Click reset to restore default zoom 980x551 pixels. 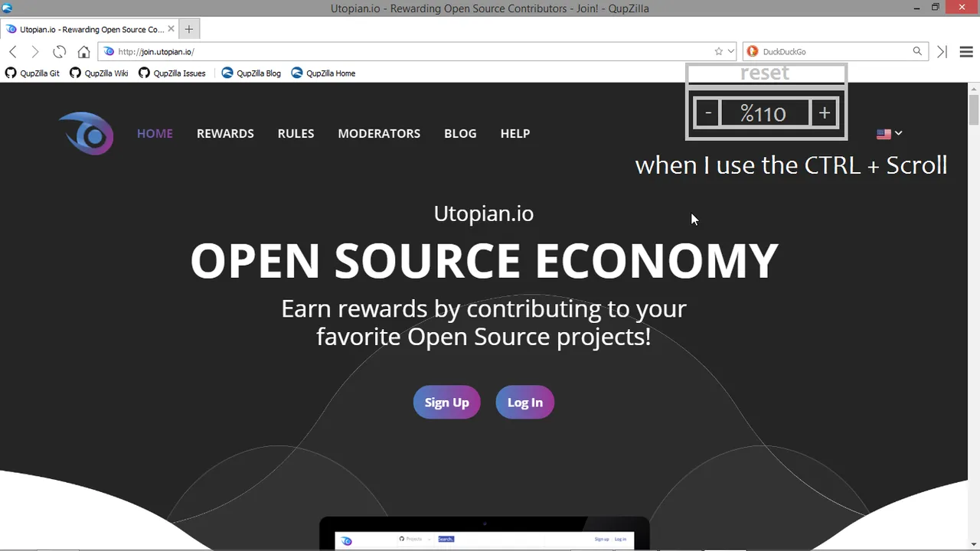coord(764,73)
